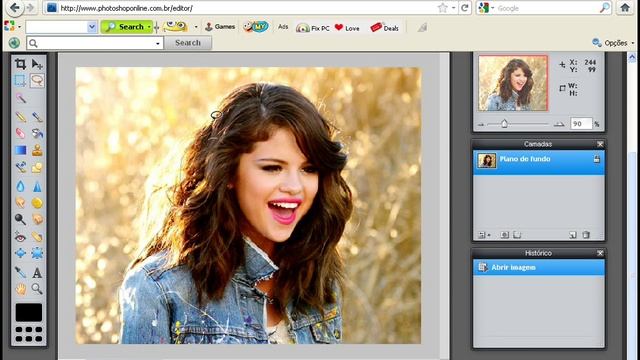Select the rectangular Marquee tool
Screen dimensions: 640x360
pyautogui.click(x=20, y=80)
